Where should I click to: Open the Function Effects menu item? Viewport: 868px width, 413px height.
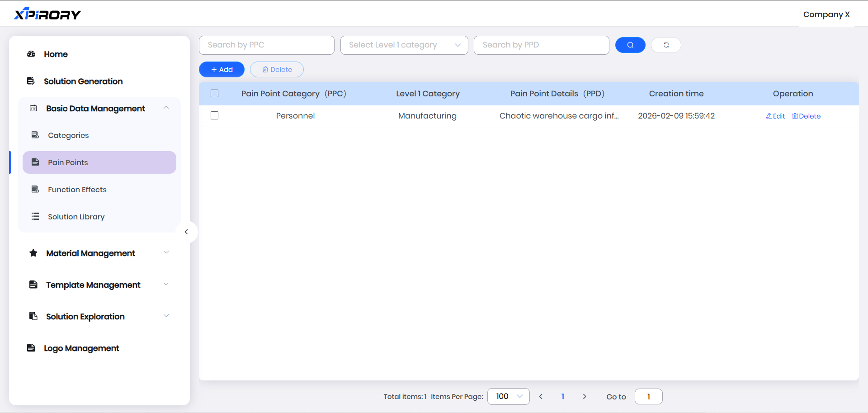77,190
